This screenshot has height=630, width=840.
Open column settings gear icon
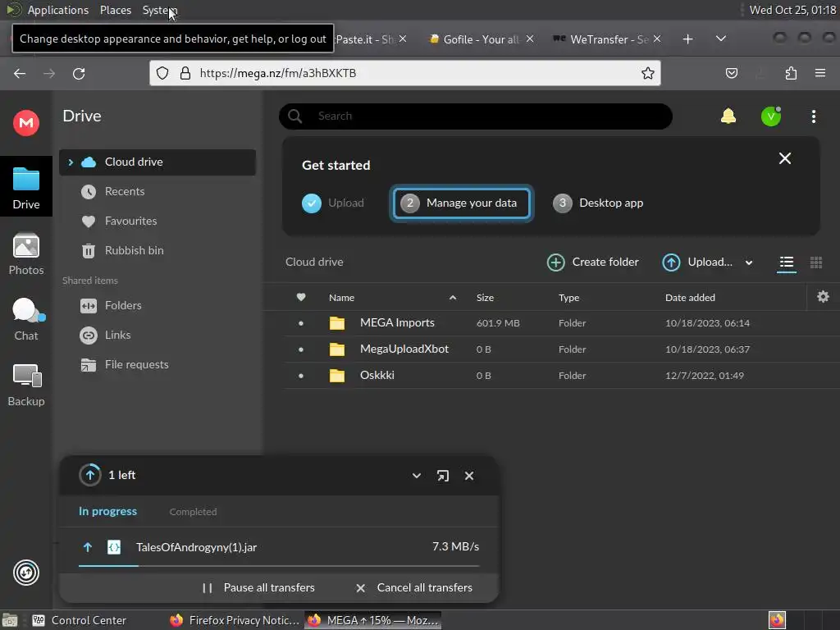(x=823, y=297)
